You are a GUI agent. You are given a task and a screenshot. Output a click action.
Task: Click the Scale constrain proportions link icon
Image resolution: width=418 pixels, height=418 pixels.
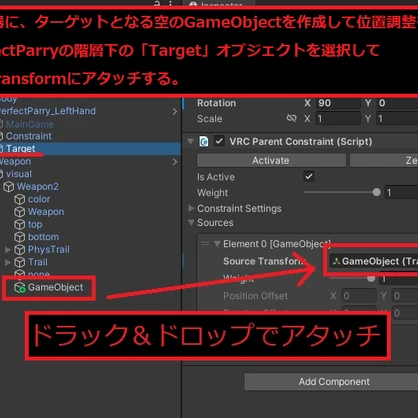tap(291, 118)
